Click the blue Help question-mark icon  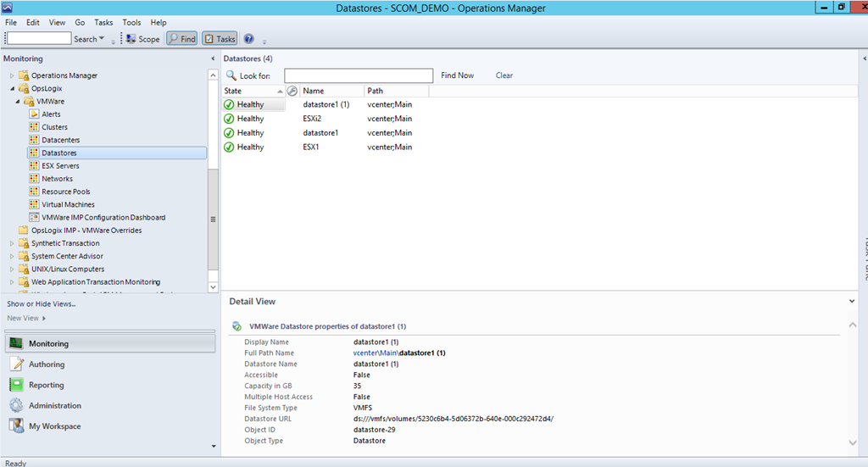pos(249,39)
